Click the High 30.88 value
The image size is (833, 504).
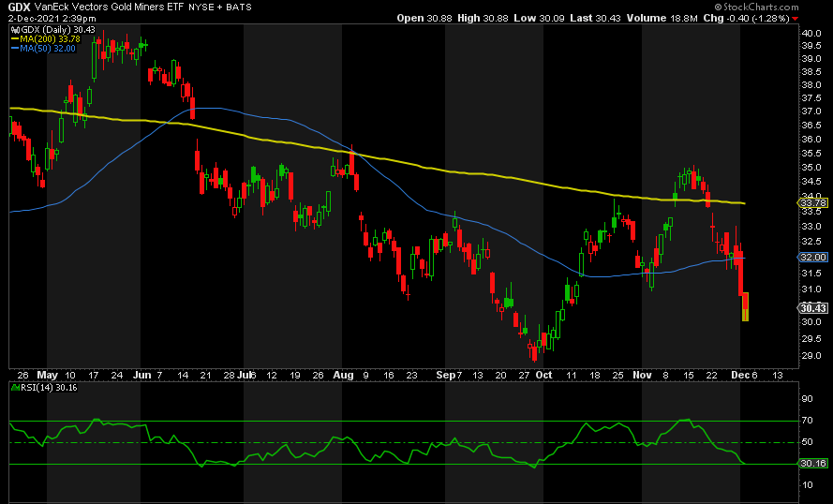[x=483, y=18]
